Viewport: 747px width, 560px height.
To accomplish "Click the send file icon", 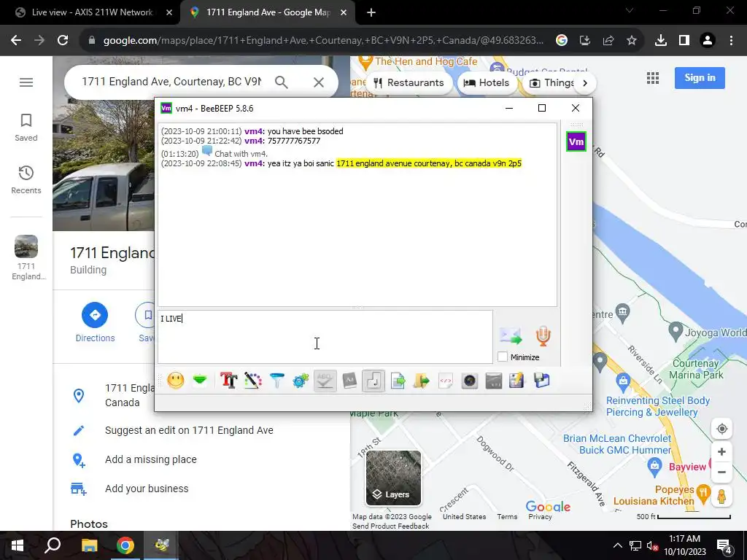I will coord(398,381).
